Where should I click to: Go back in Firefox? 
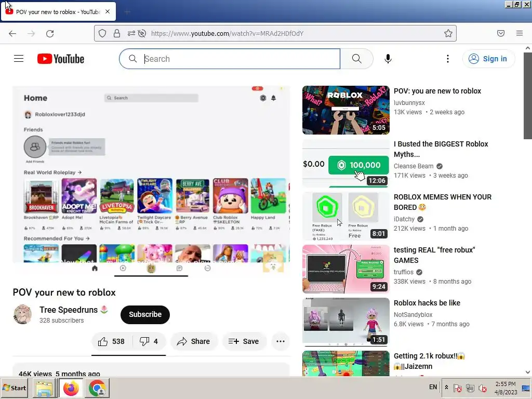[12, 33]
